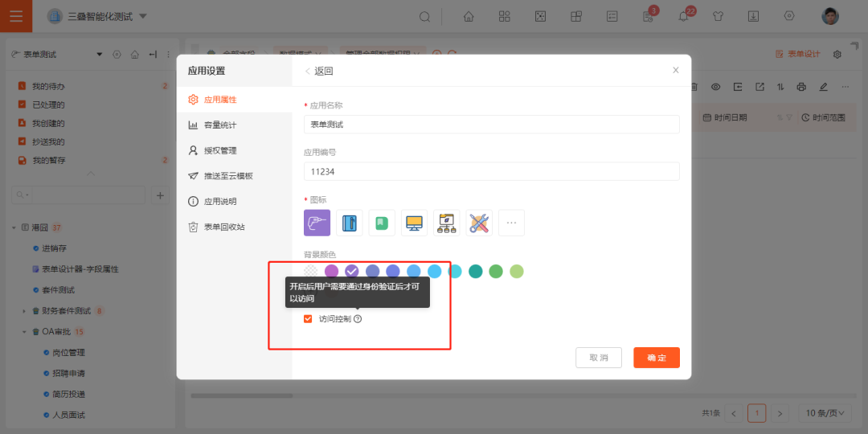The image size is (868, 434).
Task: Open notifications bell with badge 22
Action: click(x=684, y=16)
